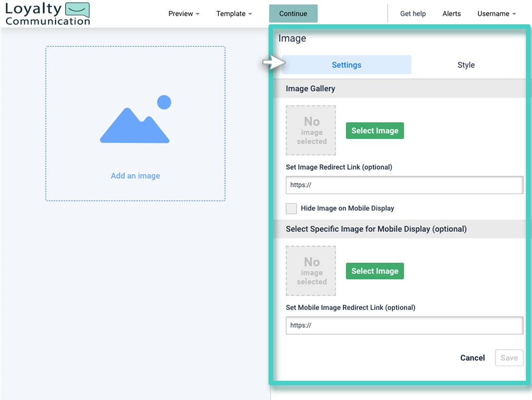Click the 'No image selected' placeholder in Image Gallery

point(311,130)
